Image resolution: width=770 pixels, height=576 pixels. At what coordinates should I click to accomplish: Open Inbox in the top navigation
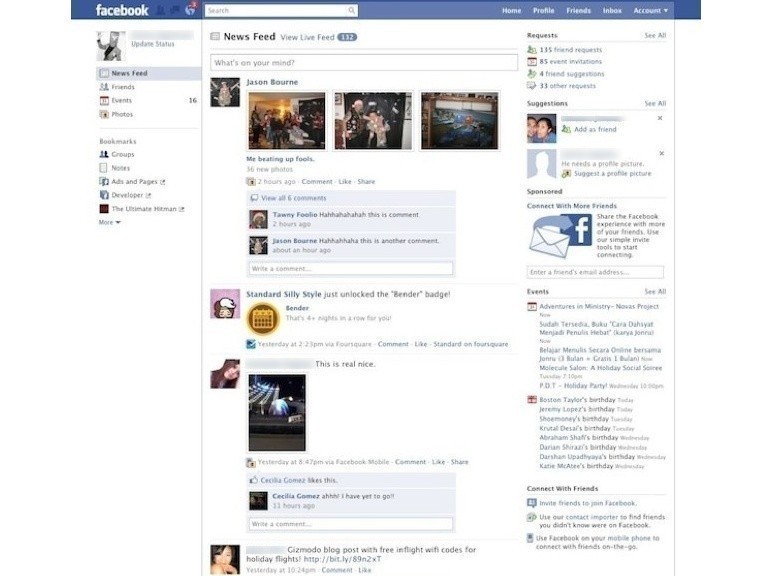612,10
